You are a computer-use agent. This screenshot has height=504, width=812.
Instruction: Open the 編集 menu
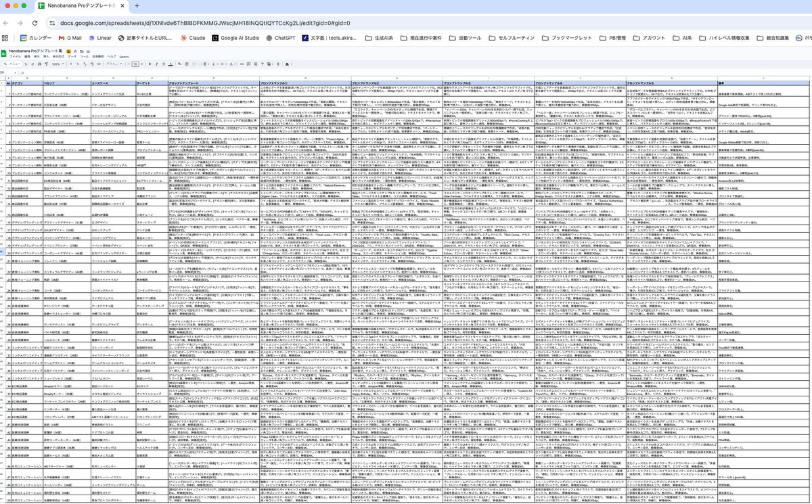click(27, 57)
